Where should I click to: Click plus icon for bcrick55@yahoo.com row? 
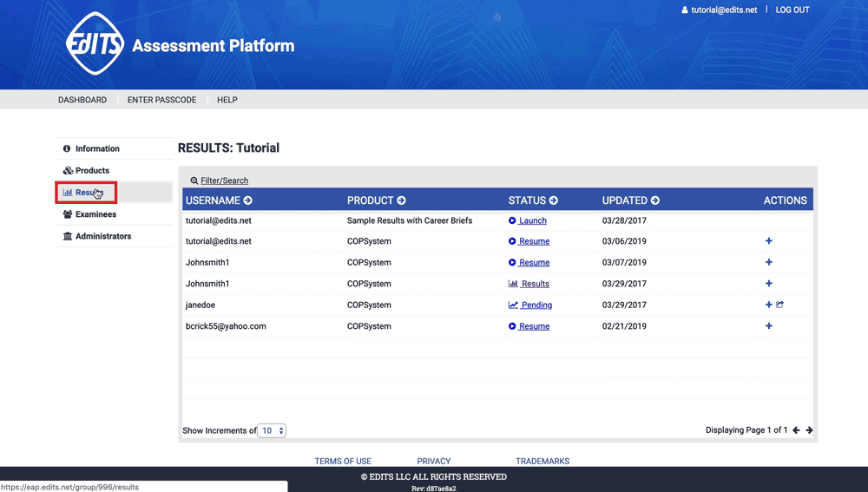pos(768,326)
